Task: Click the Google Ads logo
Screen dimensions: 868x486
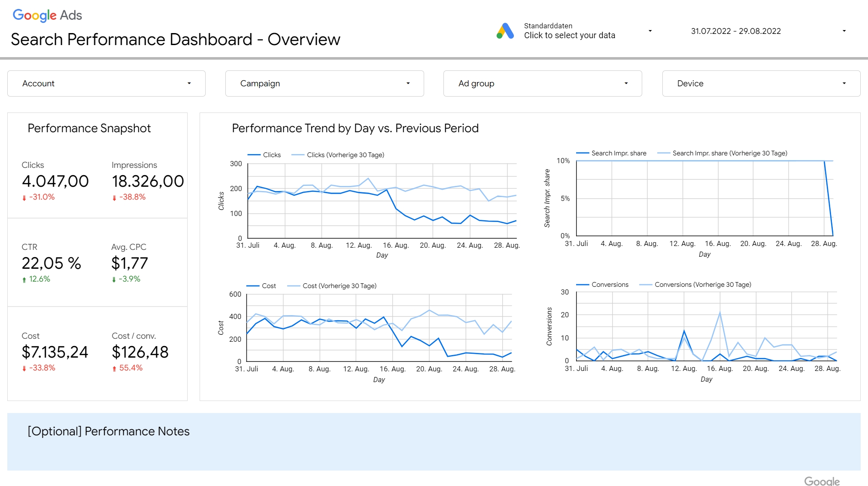Action: [x=47, y=15]
